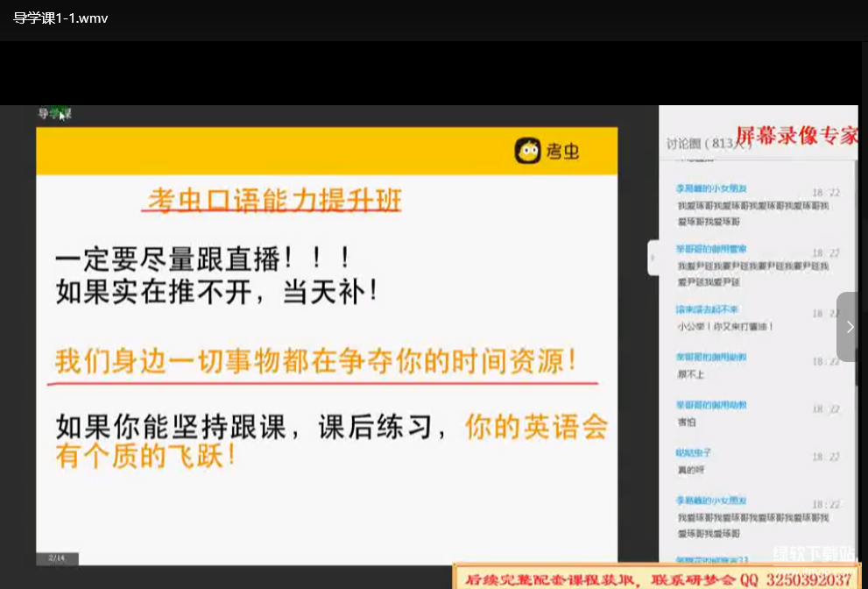The height and width of the screenshot is (589, 868).
Task: Click the chat message 害怕
Action: [x=687, y=422]
